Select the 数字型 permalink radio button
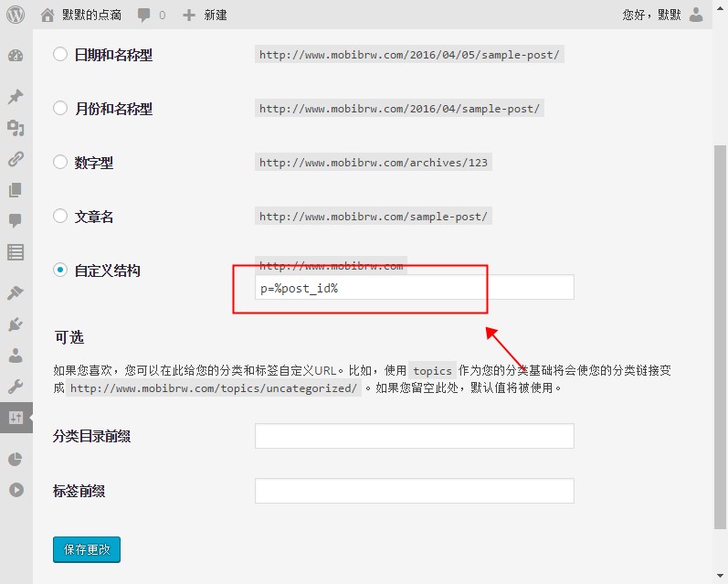The width and height of the screenshot is (728, 584). (60, 163)
